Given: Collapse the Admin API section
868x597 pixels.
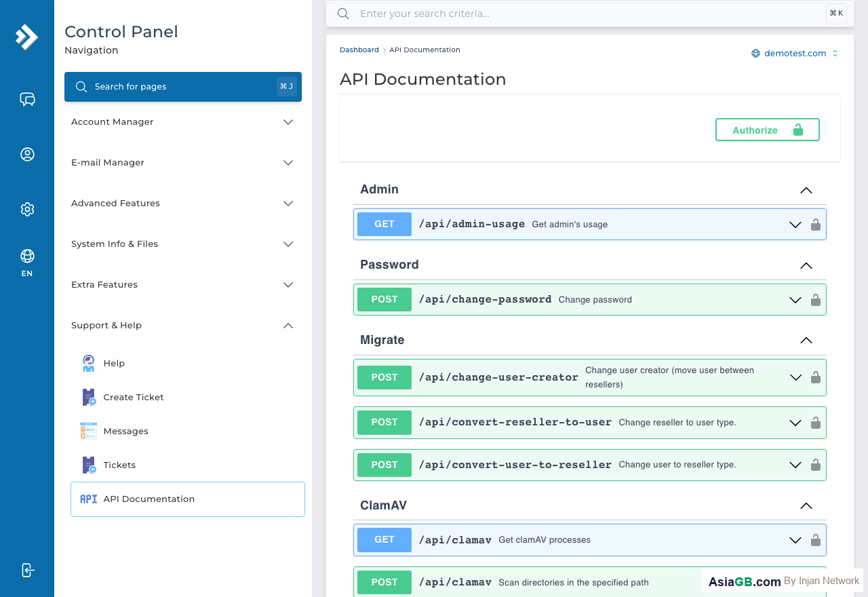Looking at the screenshot, I should pyautogui.click(x=806, y=190).
